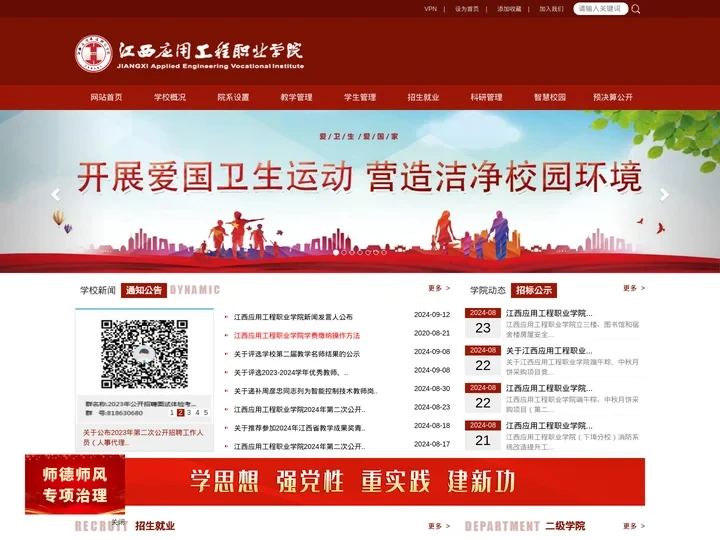Viewport: 720px width, 540px height.
Task: Click the main 爱国卫生运动 banner image
Action: [x=360, y=191]
